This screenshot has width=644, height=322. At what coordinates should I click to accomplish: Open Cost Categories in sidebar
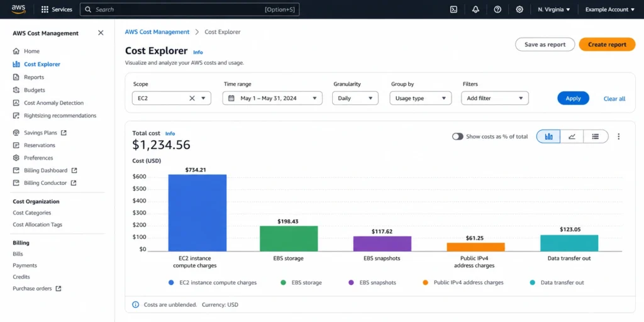click(x=32, y=213)
